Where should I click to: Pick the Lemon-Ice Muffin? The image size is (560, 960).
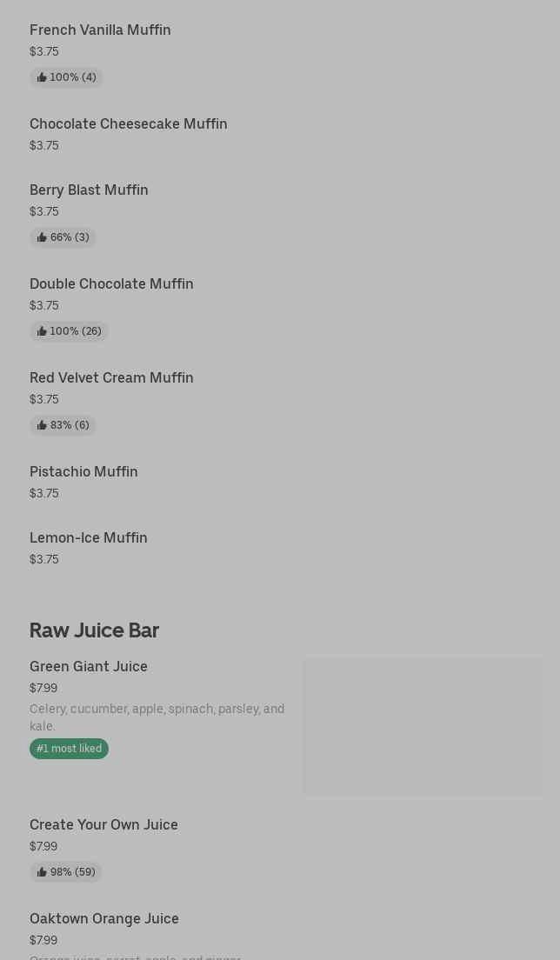point(88,537)
